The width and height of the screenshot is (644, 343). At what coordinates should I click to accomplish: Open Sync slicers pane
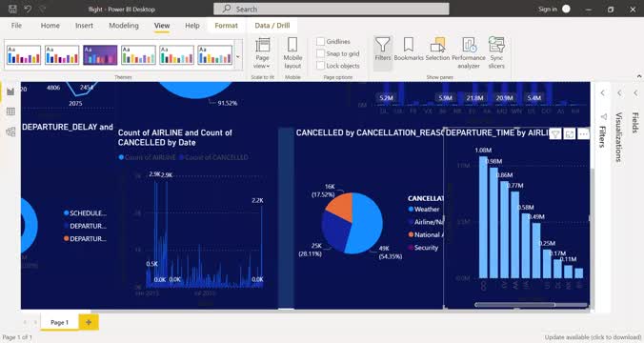click(x=496, y=52)
